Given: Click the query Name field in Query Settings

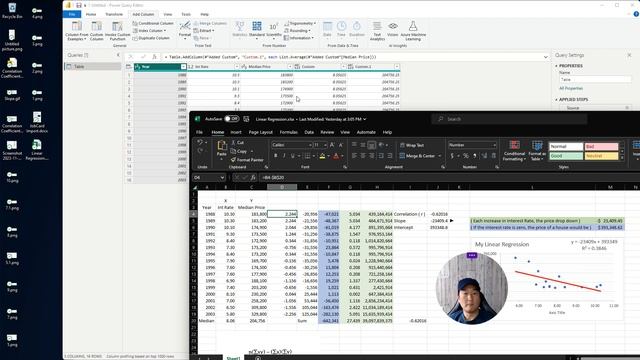Looking at the screenshot, I should [x=595, y=80].
